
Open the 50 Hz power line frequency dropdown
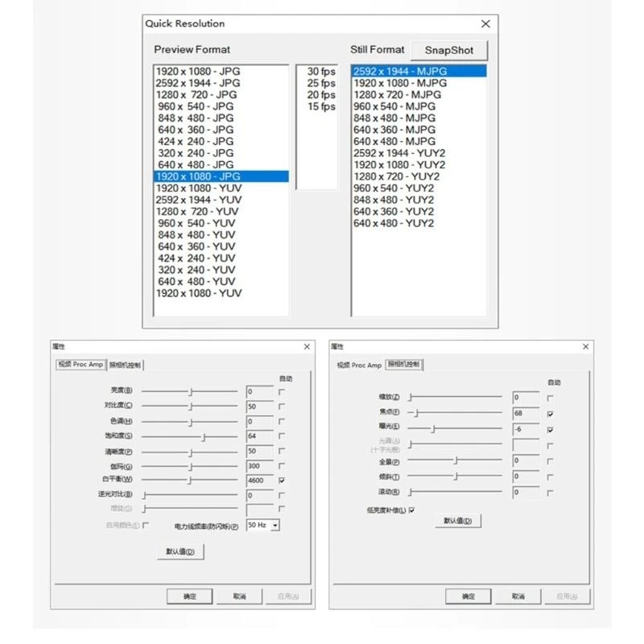275,526
